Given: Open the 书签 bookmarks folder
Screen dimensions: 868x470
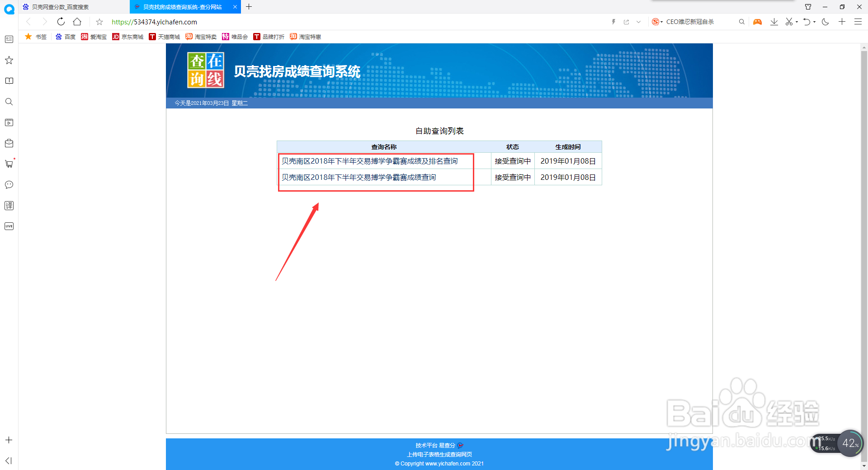Looking at the screenshot, I should [x=36, y=37].
